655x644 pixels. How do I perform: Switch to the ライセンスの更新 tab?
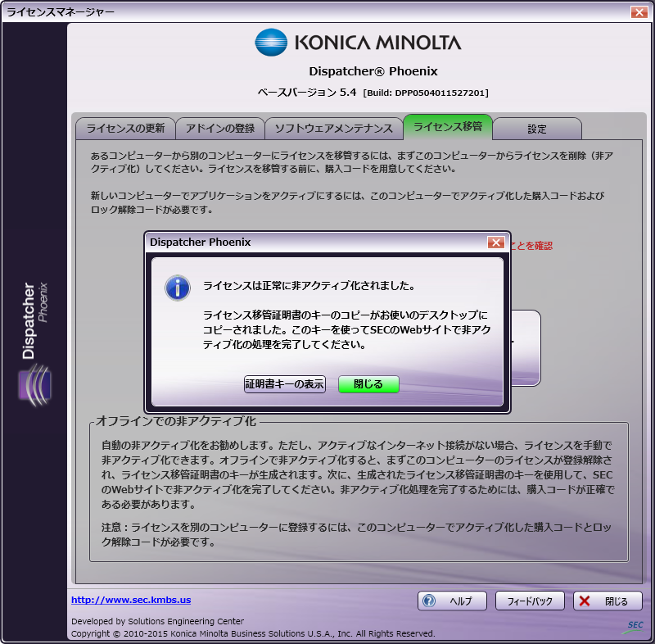[x=125, y=129]
